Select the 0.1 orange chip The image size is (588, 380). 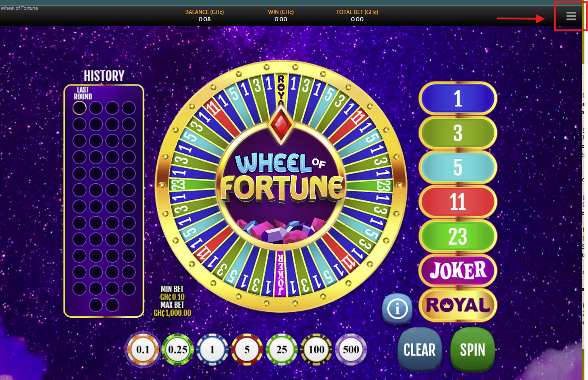143,350
